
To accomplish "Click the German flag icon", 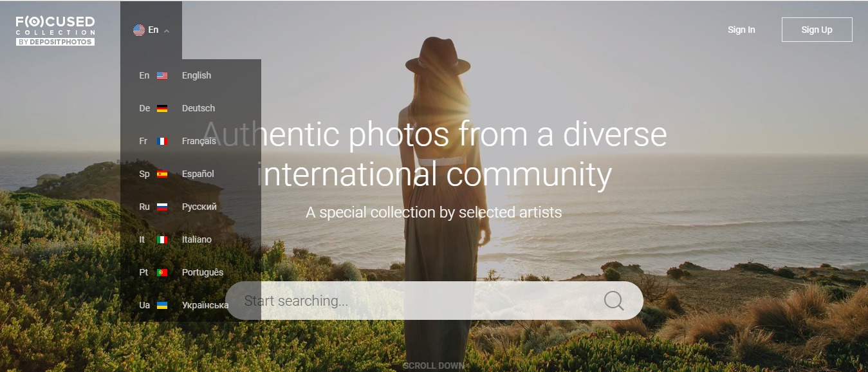I will pos(162,108).
